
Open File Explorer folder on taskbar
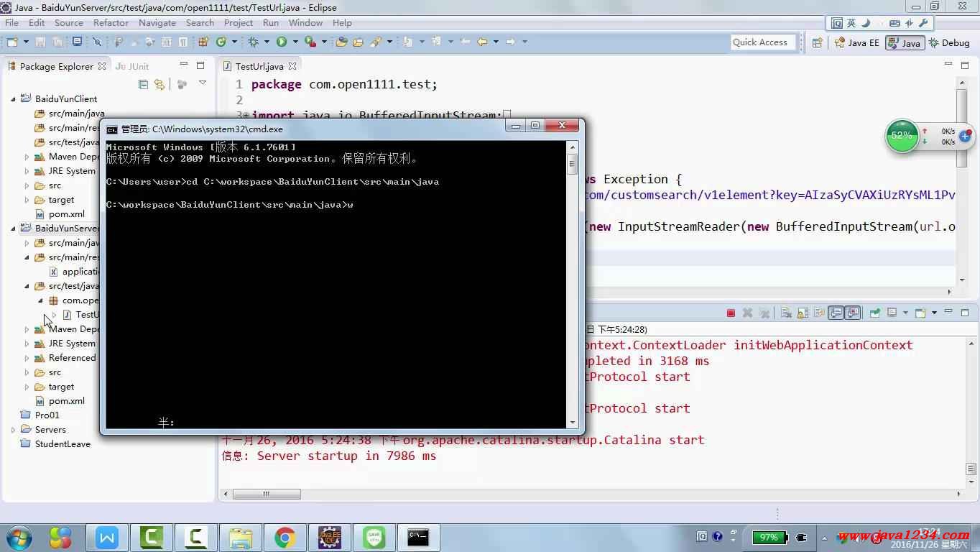tap(241, 537)
